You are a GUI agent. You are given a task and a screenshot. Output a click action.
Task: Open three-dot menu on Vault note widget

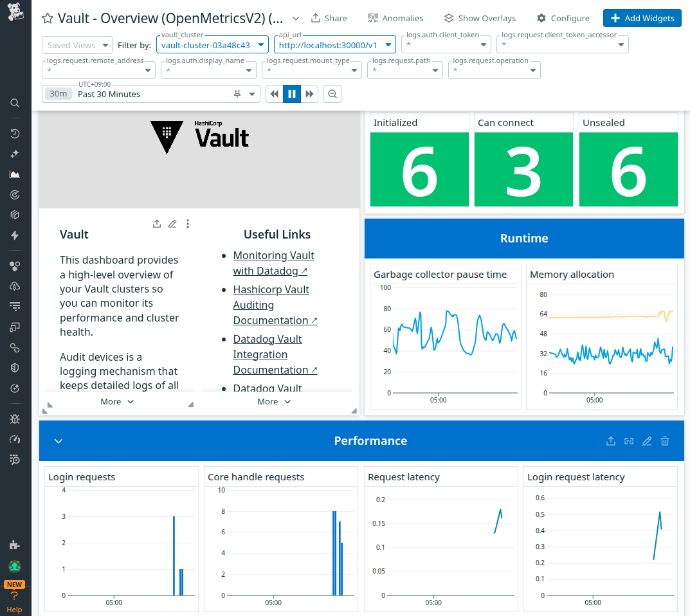click(x=188, y=224)
